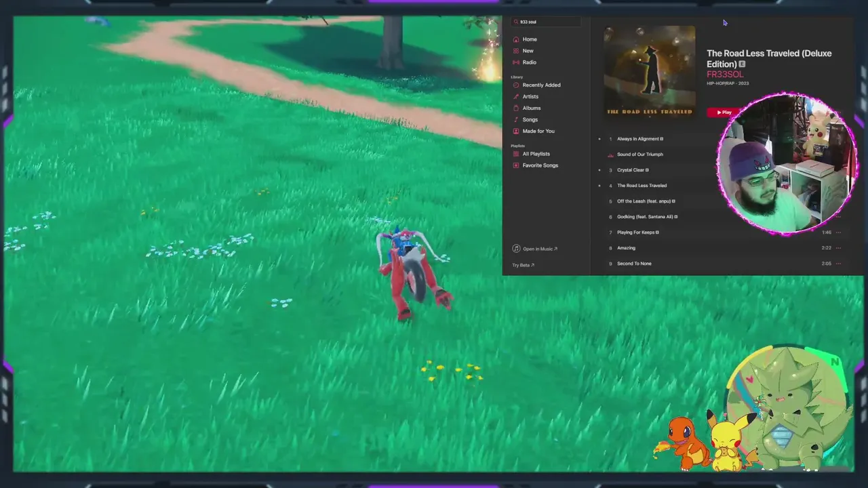868x488 pixels.
Task: Click the search magnifier icon
Action: coord(516,22)
